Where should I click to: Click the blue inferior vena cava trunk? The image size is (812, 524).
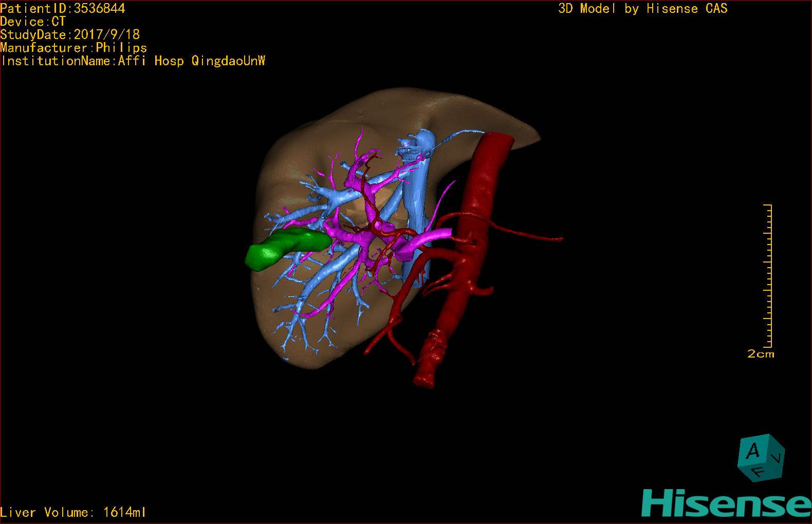point(416,205)
